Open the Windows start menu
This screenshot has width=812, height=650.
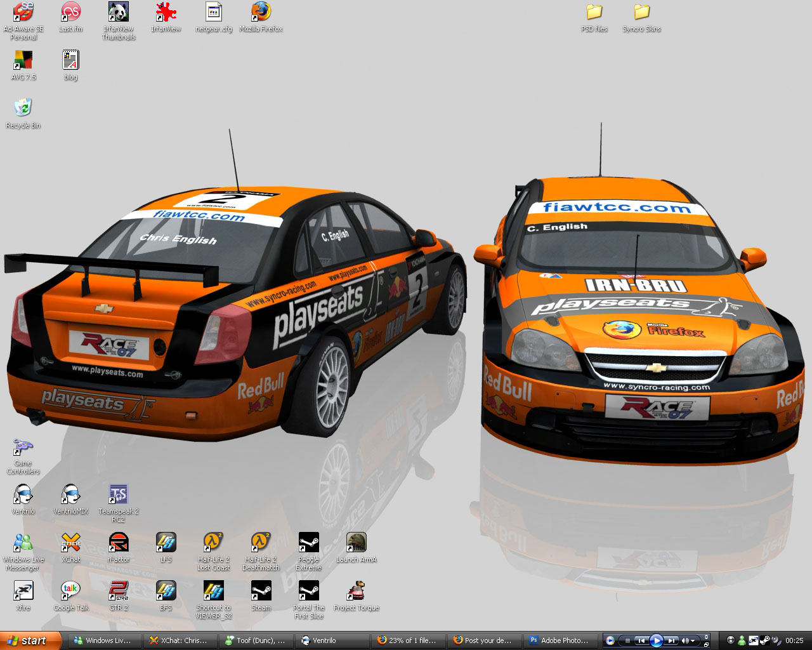(x=31, y=640)
